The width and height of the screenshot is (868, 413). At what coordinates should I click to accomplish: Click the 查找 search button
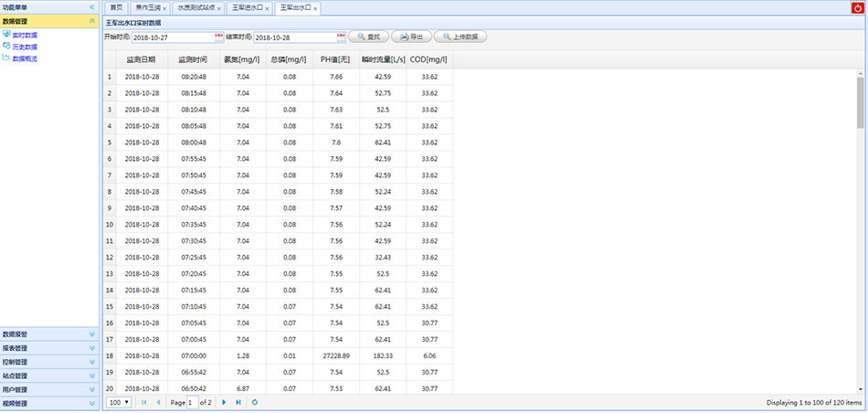click(x=368, y=37)
